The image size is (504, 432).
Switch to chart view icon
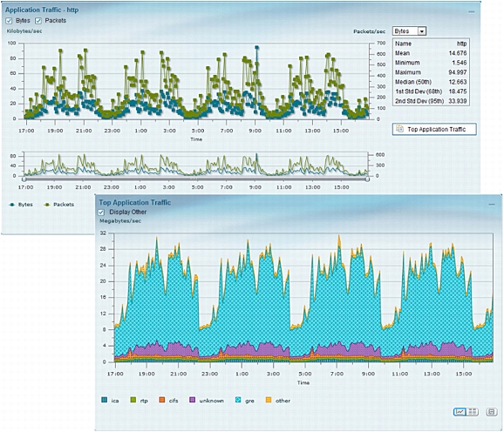click(460, 412)
